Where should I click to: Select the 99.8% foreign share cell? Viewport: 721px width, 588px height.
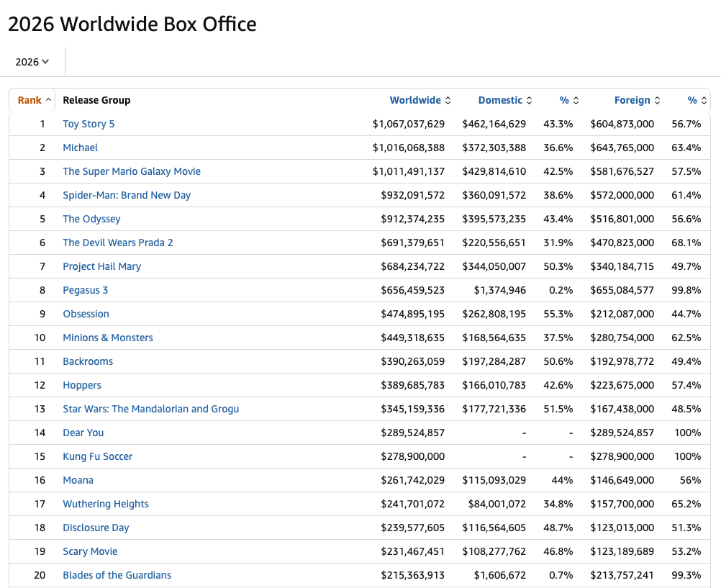pyautogui.click(x=686, y=290)
